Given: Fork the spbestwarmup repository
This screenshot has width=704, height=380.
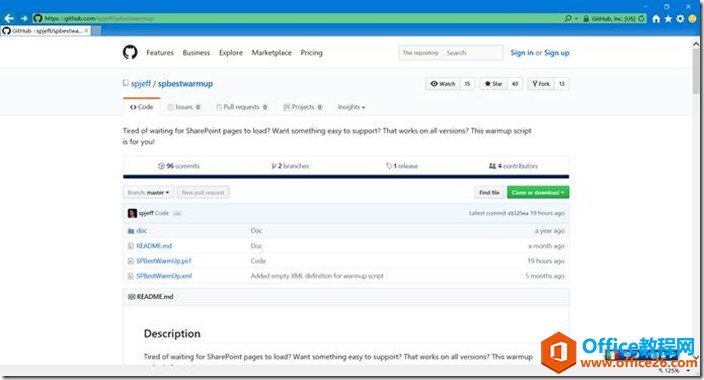Looking at the screenshot, I should click(x=541, y=84).
